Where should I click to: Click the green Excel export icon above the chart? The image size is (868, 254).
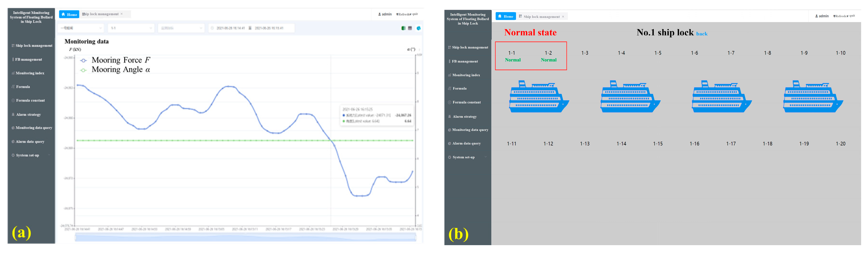click(403, 28)
